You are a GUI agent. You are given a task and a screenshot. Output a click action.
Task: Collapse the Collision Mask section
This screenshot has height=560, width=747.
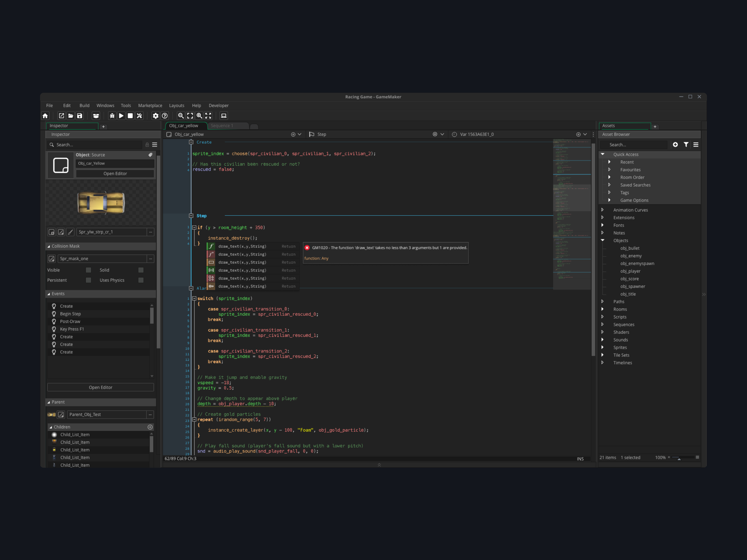click(x=49, y=246)
